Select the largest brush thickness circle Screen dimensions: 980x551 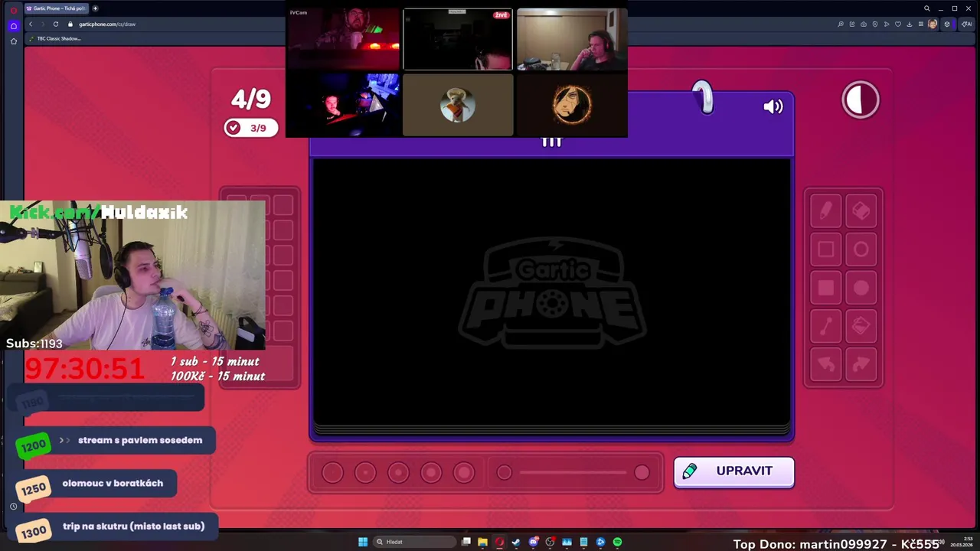(x=464, y=473)
